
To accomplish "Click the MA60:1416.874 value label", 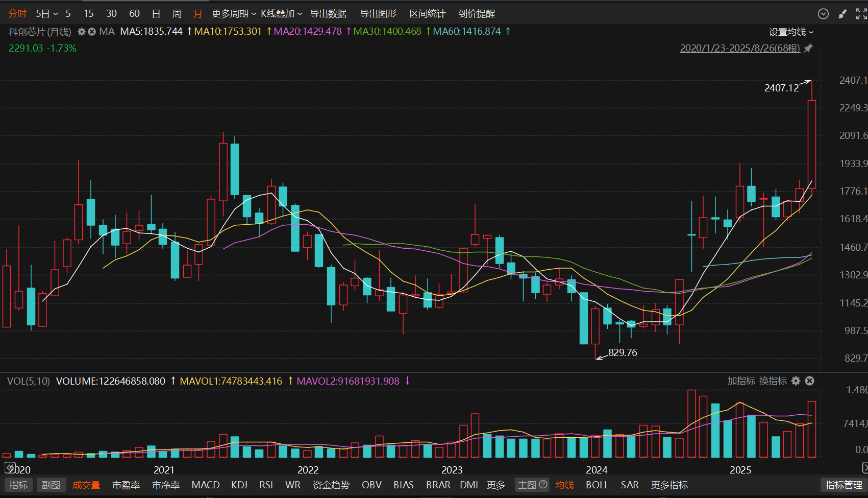I will [x=467, y=32].
